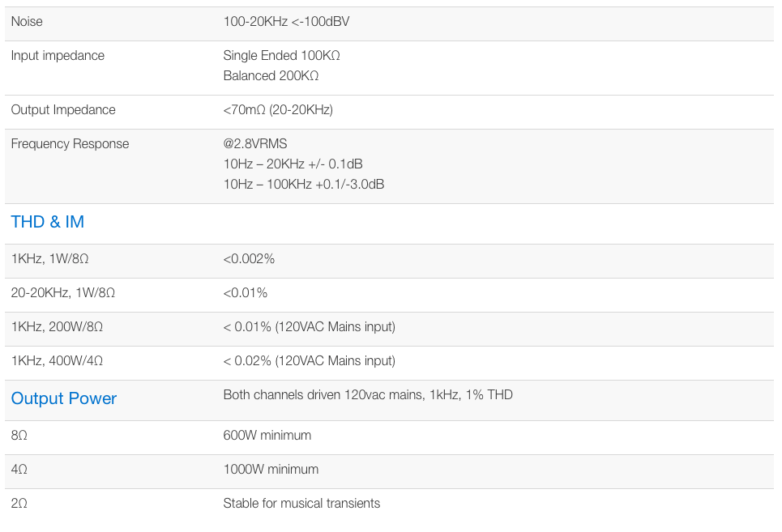The image size is (782, 532).
Task: Click the 1000W minimum value
Action: coord(271,470)
